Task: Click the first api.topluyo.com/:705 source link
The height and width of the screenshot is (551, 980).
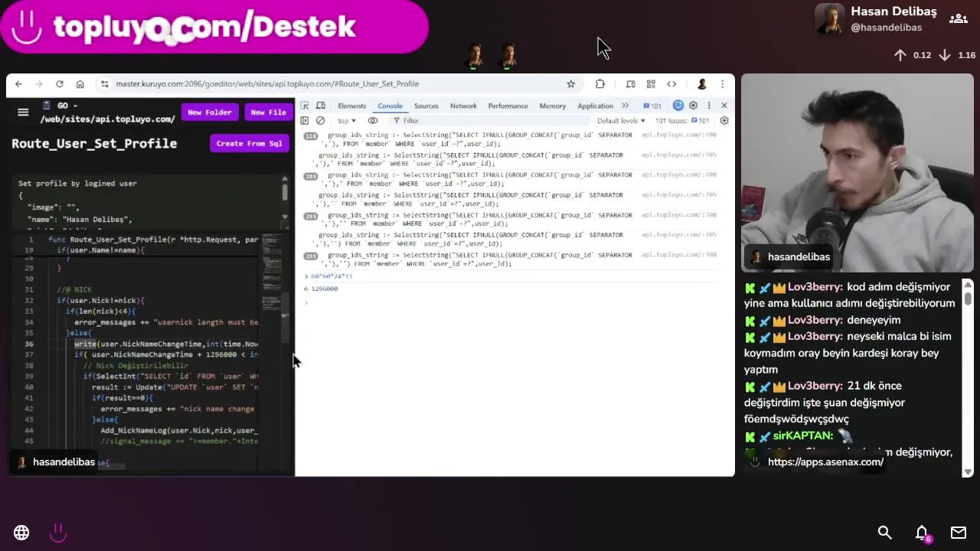Action: pos(679,155)
